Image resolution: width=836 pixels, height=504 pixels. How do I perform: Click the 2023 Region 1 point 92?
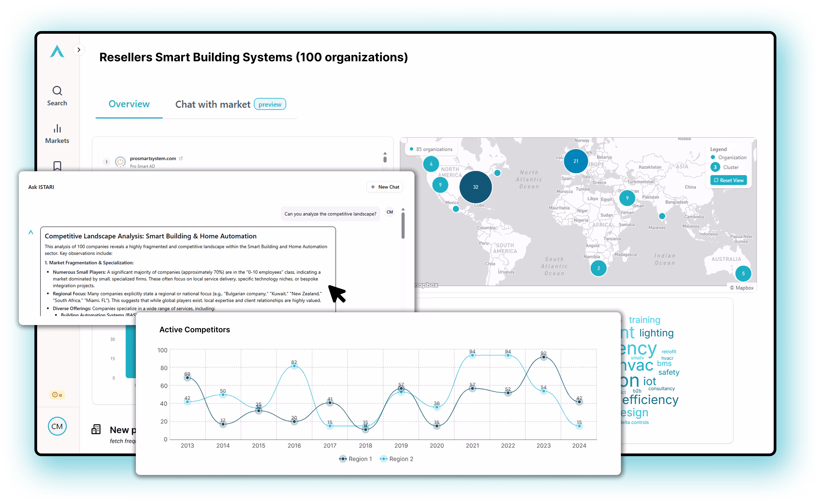pyautogui.click(x=544, y=357)
